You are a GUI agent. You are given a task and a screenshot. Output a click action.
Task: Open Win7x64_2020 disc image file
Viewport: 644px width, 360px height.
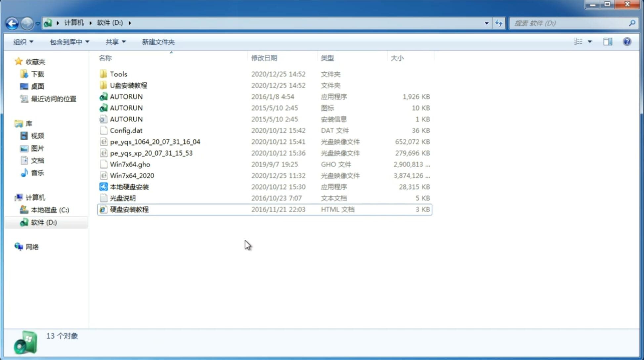pyautogui.click(x=131, y=176)
